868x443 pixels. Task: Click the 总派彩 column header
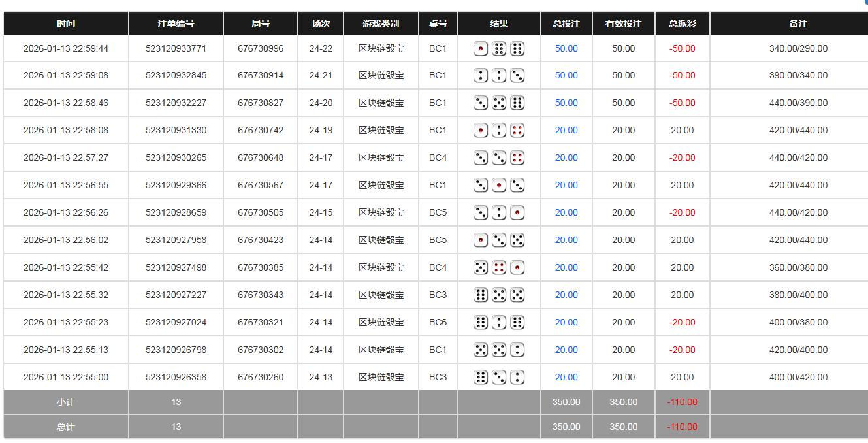pyautogui.click(x=682, y=24)
